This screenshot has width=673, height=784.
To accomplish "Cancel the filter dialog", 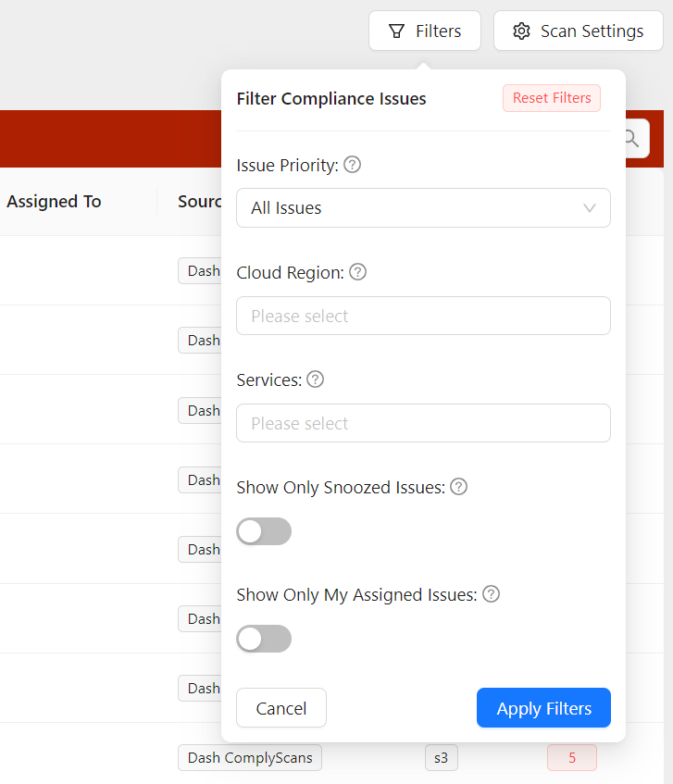I will [281, 708].
